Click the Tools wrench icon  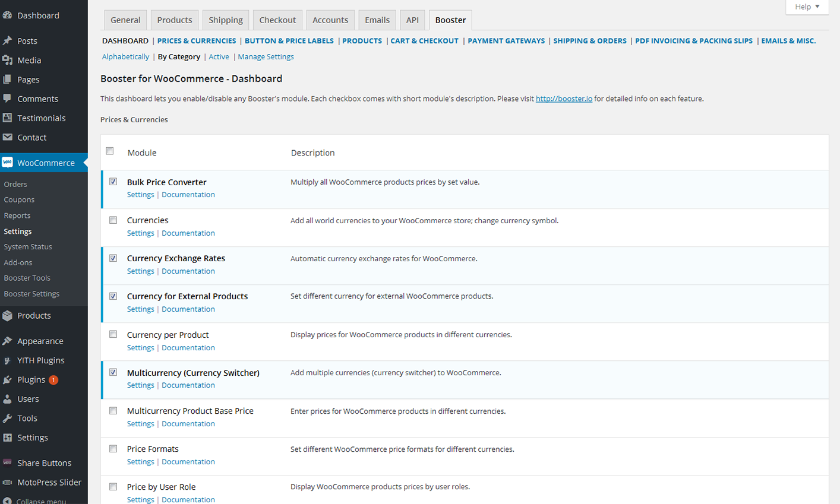point(7,418)
